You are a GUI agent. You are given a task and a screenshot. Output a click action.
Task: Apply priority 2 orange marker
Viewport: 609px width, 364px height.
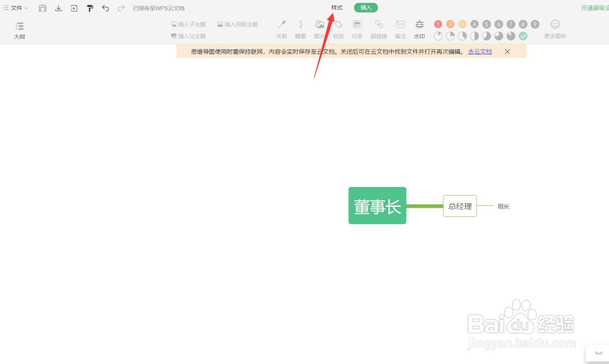(450, 24)
